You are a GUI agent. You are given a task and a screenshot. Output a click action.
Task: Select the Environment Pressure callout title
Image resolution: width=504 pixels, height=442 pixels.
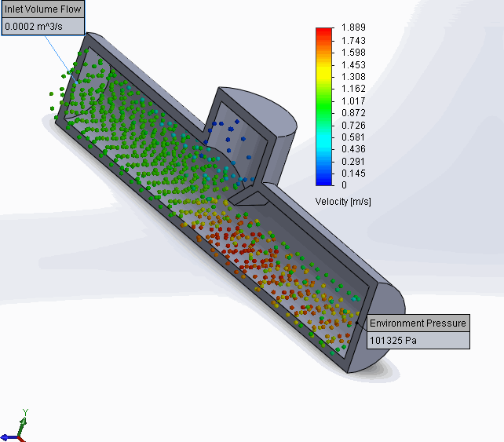(x=418, y=323)
